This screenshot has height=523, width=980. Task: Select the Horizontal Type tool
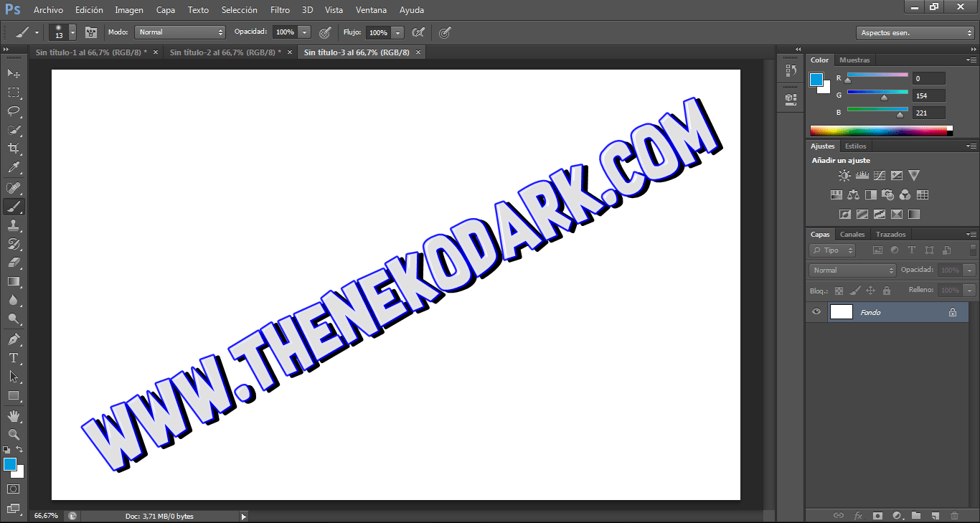pyautogui.click(x=14, y=357)
